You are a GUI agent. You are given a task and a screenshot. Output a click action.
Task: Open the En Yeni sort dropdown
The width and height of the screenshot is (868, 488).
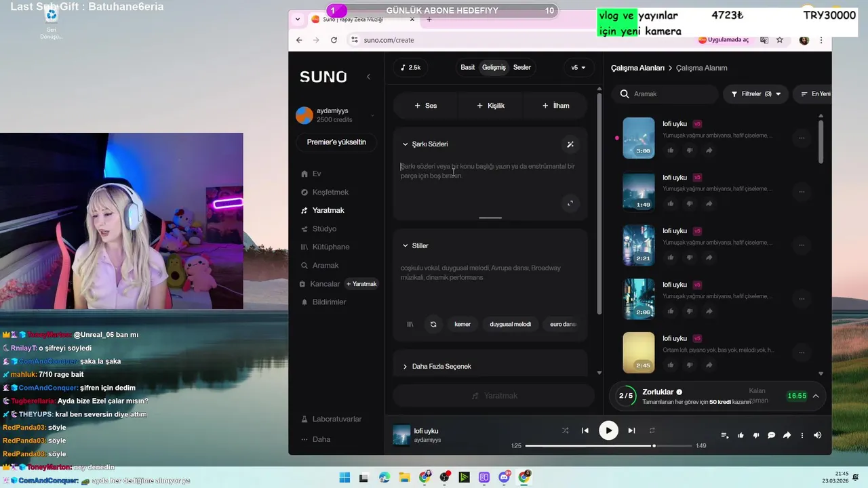click(814, 94)
